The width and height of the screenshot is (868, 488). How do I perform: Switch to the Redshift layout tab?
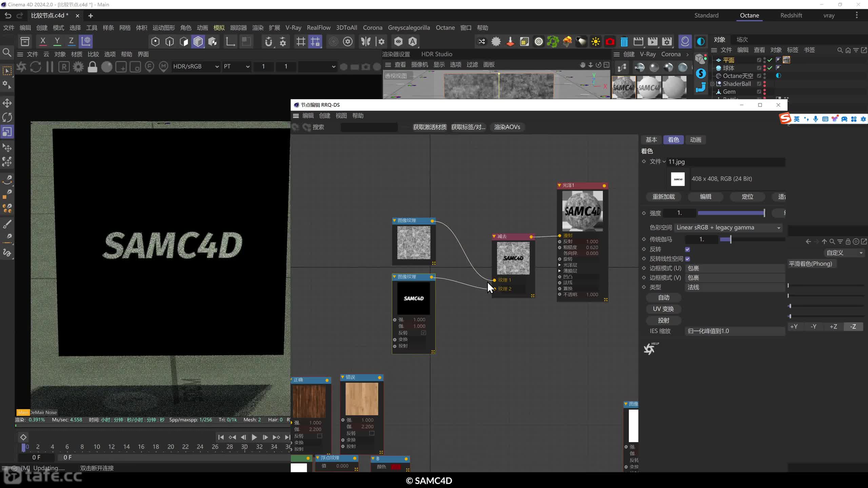tap(791, 15)
